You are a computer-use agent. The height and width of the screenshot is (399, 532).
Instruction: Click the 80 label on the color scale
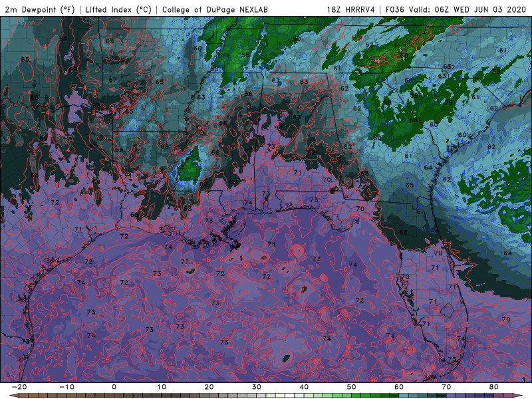click(x=494, y=387)
